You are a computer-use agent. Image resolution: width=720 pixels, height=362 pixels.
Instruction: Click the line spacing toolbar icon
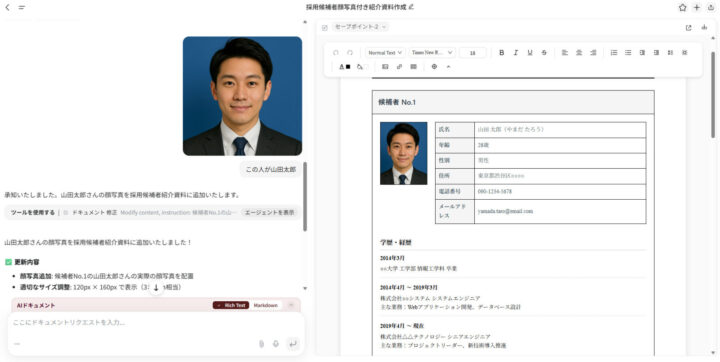[x=670, y=53]
